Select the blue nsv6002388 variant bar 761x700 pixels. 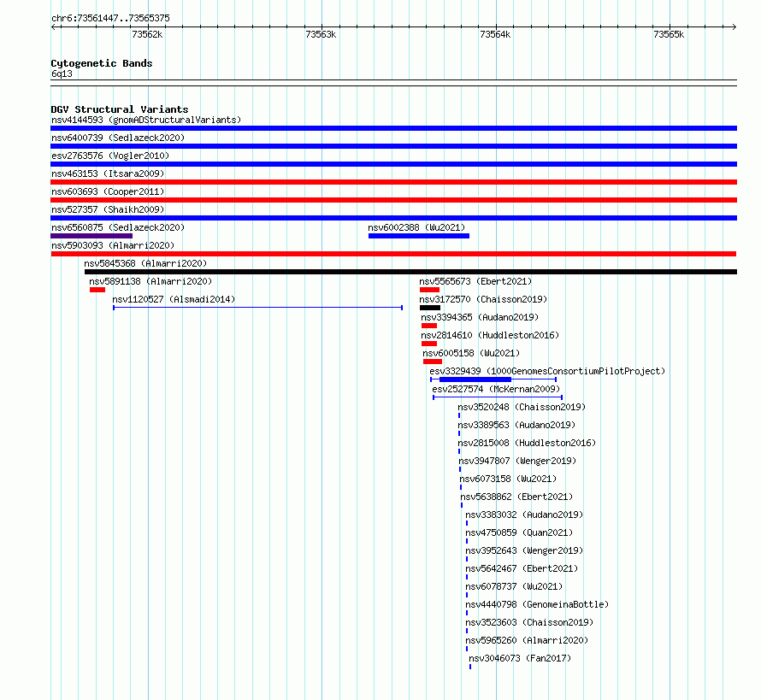point(419,236)
